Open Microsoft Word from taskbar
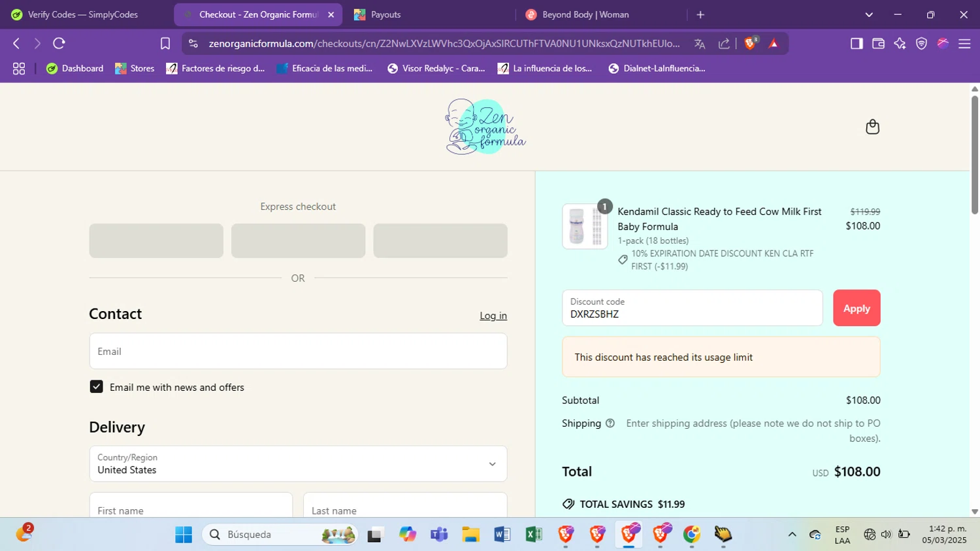980x551 pixels. (x=502, y=535)
